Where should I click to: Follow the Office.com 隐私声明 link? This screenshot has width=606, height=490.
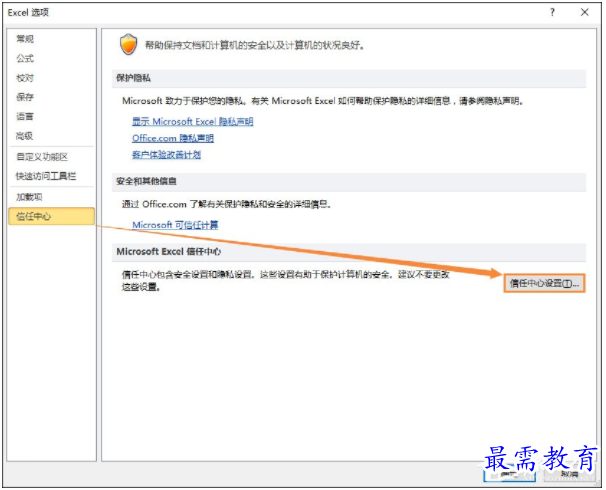click(173, 138)
